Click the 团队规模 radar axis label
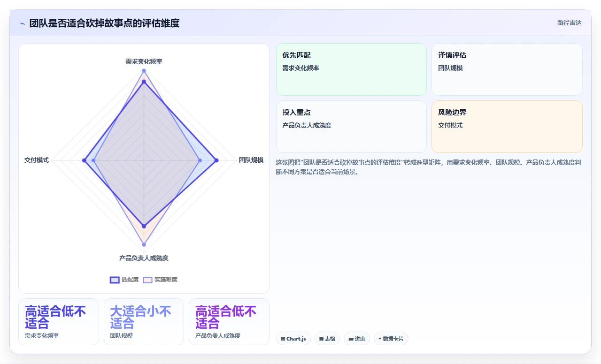This screenshot has width=601, height=364. tap(251, 160)
